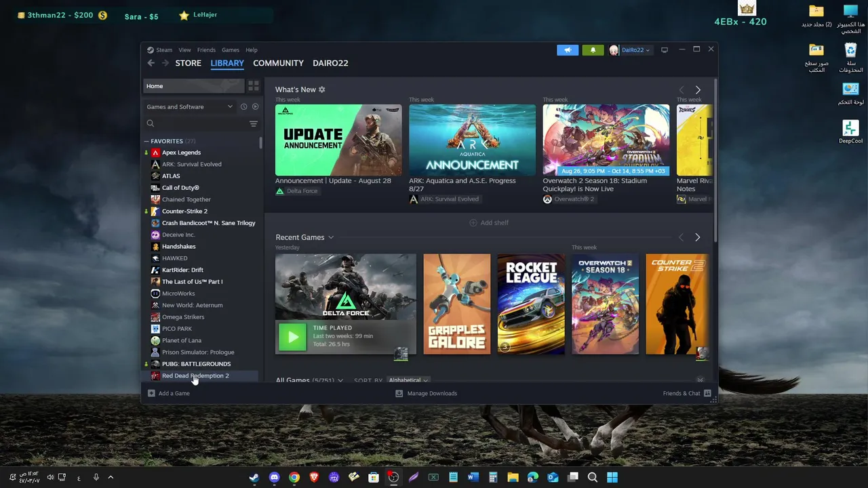Select ARK: Survival Evolved in the favorites list
Screen dimensions: 868x488
[x=191, y=164]
